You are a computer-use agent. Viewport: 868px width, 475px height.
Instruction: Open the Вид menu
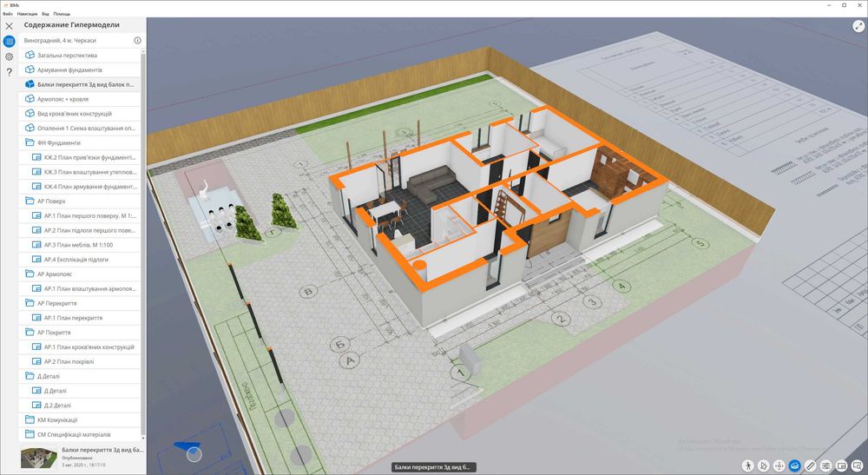click(45, 14)
